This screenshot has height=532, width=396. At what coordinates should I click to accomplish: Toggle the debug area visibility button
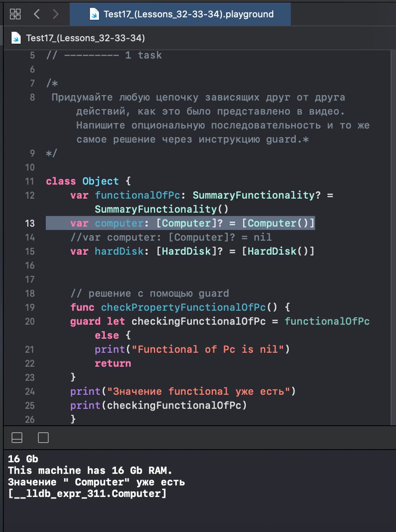[x=17, y=438]
